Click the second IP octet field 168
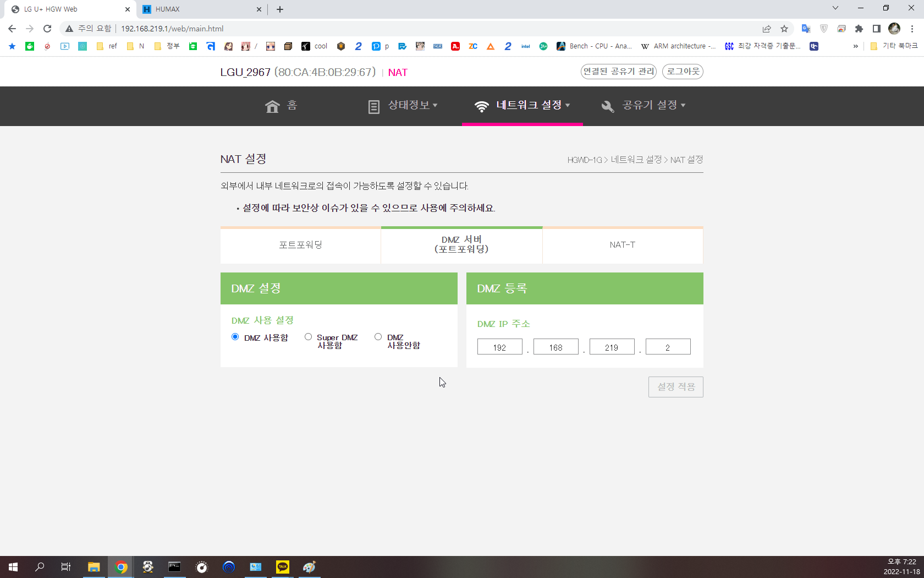This screenshot has height=578, width=924. 555,347
